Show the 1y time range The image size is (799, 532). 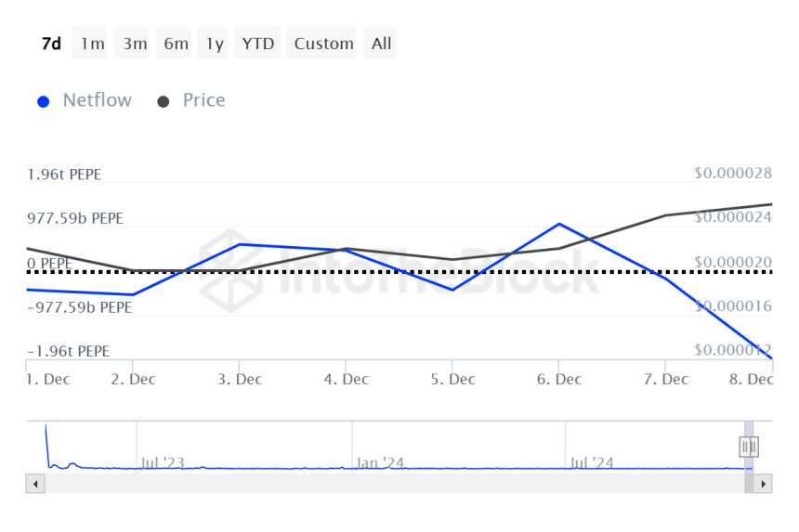pos(215,44)
